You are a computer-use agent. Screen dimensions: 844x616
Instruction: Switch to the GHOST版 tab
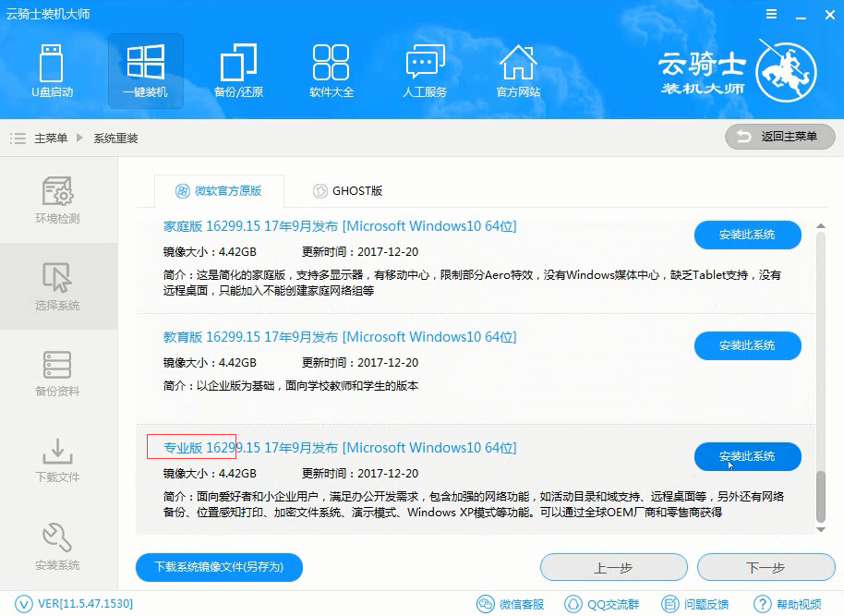(x=349, y=191)
